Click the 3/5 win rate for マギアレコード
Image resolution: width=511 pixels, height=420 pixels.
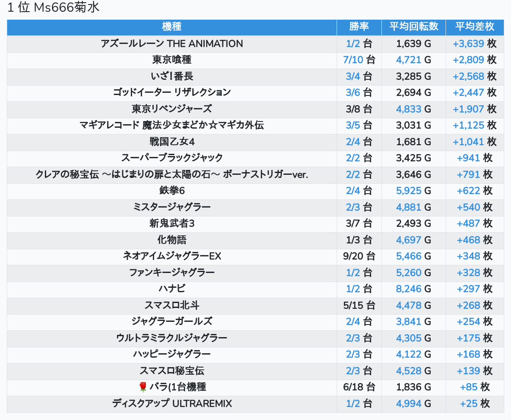pyautogui.click(x=353, y=125)
